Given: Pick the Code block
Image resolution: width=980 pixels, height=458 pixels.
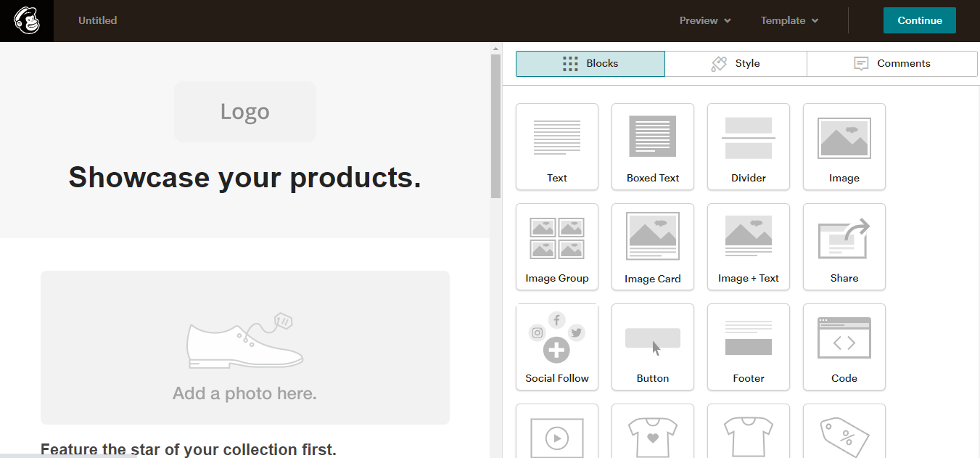Looking at the screenshot, I should point(844,346).
